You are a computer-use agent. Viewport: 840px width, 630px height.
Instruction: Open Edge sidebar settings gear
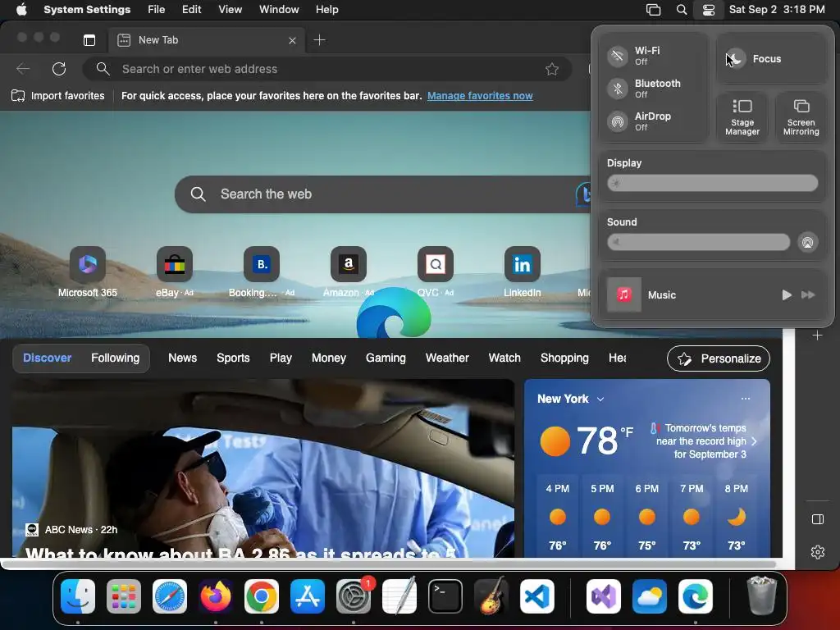[x=818, y=552]
